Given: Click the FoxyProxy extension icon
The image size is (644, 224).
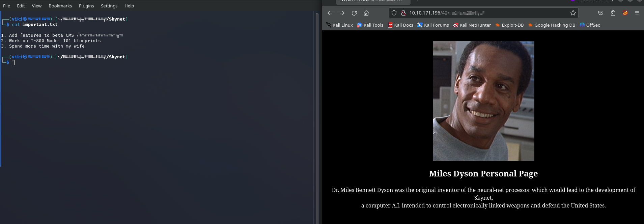Looking at the screenshot, I should (625, 13).
